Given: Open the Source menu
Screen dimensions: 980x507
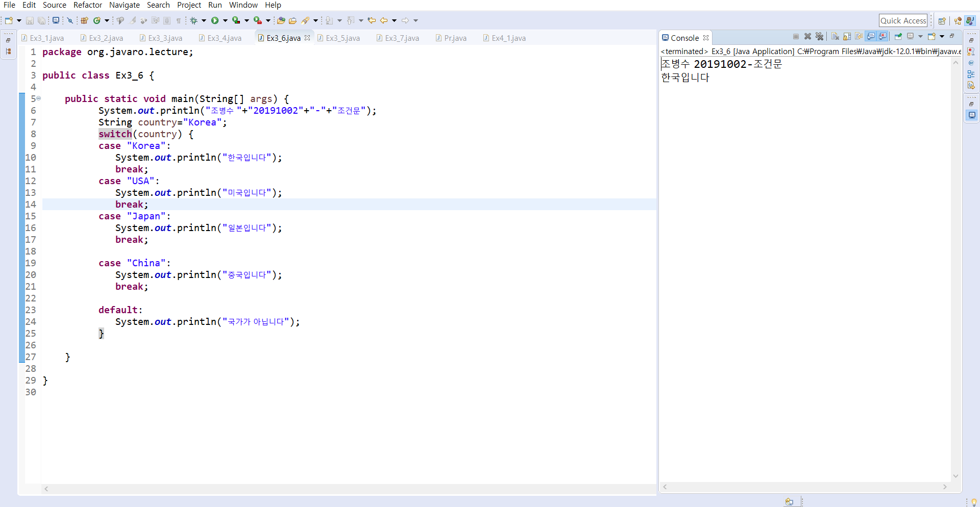Looking at the screenshot, I should pyautogui.click(x=55, y=5).
